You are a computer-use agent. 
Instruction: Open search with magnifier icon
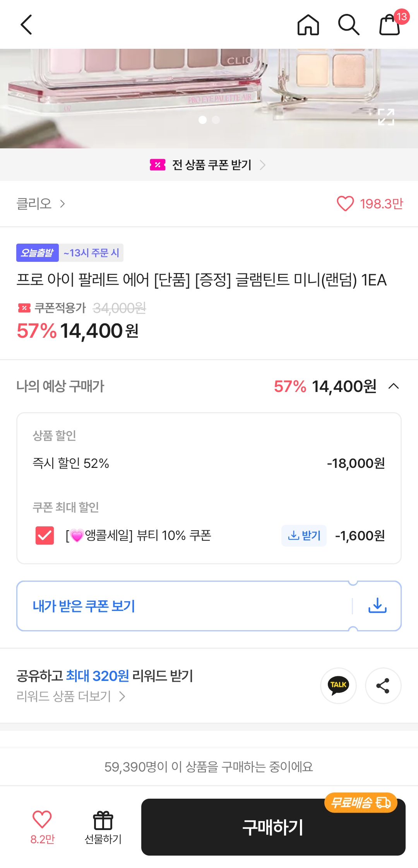(x=348, y=25)
